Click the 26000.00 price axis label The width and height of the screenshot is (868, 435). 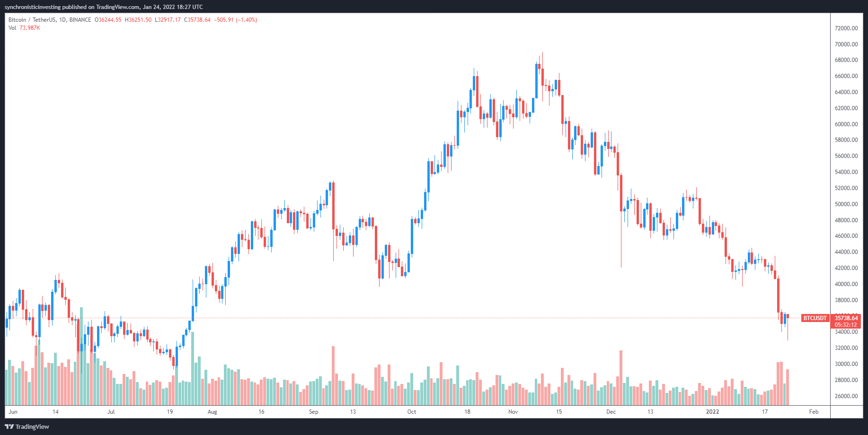[x=846, y=396]
